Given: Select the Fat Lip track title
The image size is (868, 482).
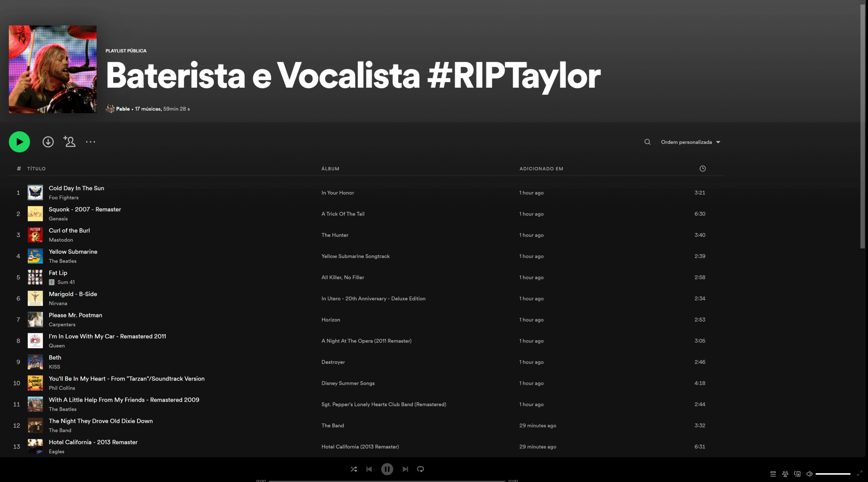Looking at the screenshot, I should (58, 273).
